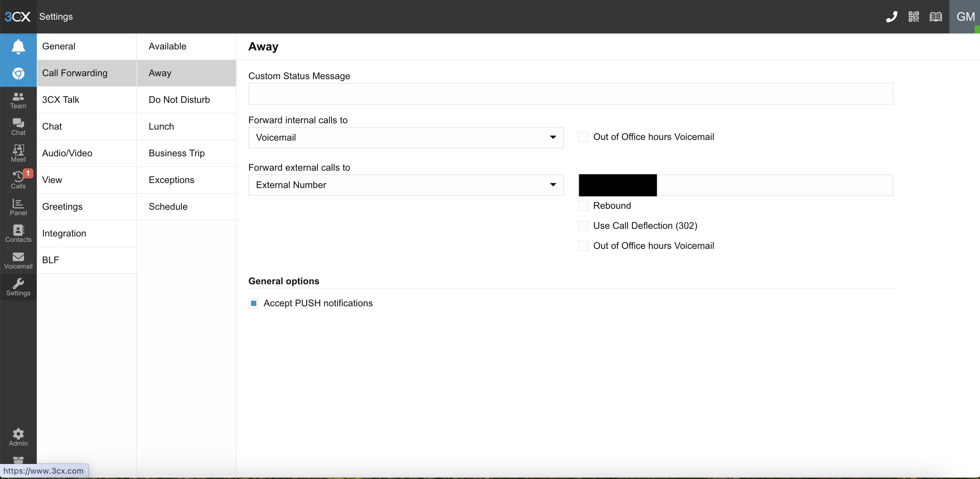Open Calls history with badge
The height and width of the screenshot is (479, 980).
pos(18,180)
